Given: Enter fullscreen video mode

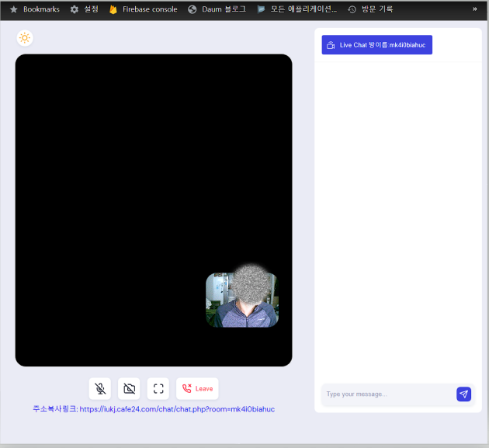Looking at the screenshot, I should (158, 388).
